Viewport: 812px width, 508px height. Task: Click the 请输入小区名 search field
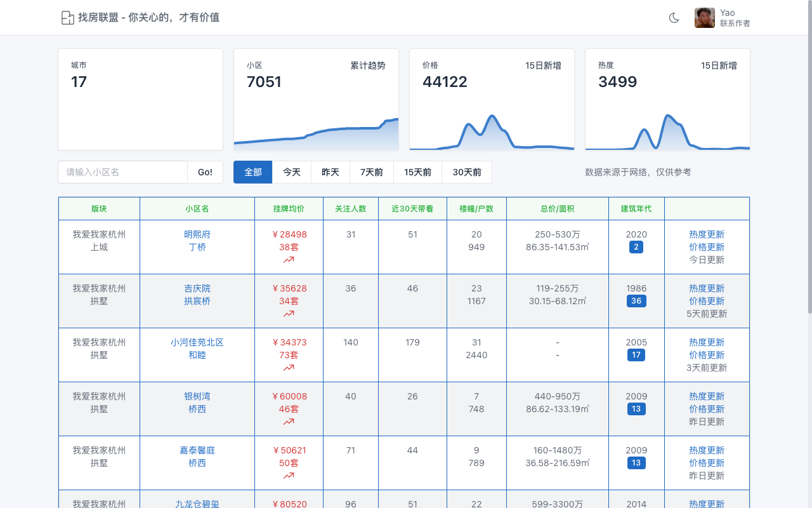coord(123,172)
